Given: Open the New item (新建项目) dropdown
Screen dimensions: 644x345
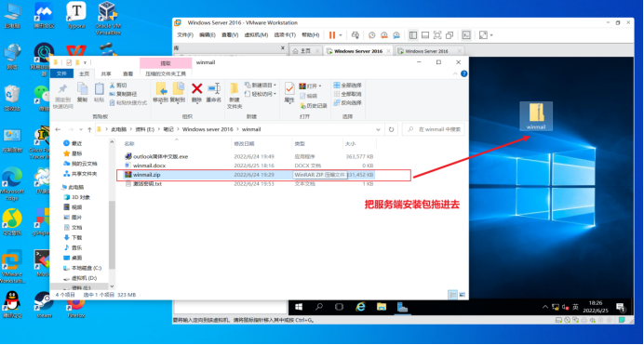Looking at the screenshot, I should pyautogui.click(x=261, y=86).
